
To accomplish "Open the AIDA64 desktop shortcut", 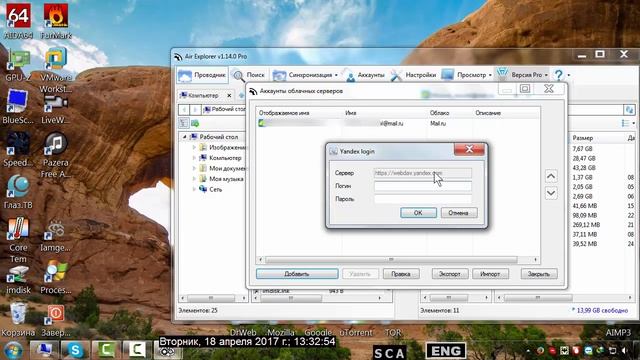I will (18, 21).
